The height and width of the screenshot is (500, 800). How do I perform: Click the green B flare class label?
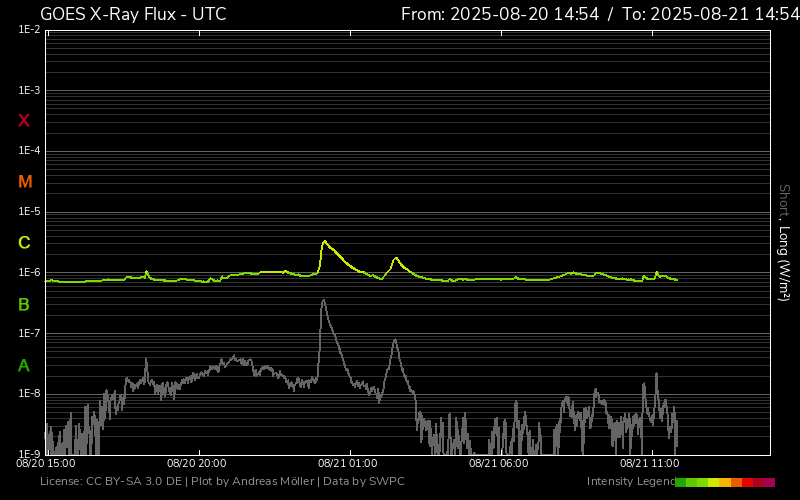click(24, 304)
